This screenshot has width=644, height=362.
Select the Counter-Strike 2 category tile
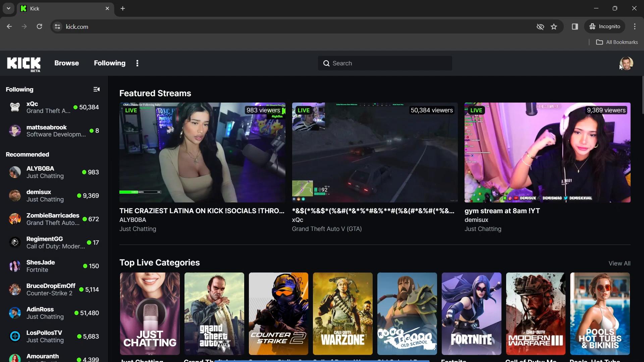(278, 314)
